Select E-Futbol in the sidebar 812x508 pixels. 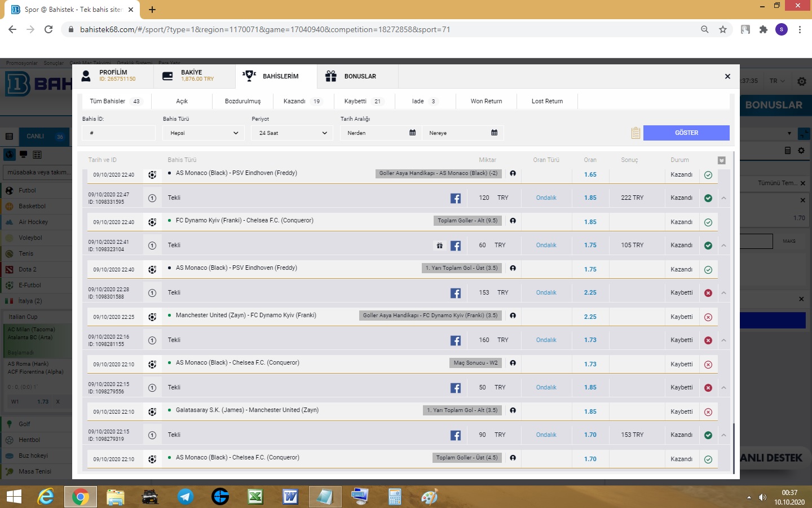click(36, 285)
